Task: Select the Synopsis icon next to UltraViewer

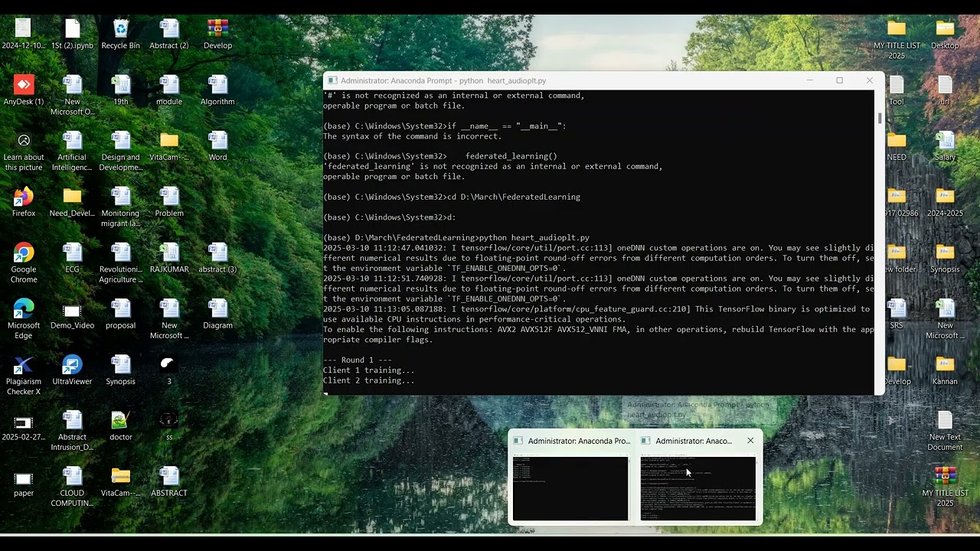Action: click(120, 370)
